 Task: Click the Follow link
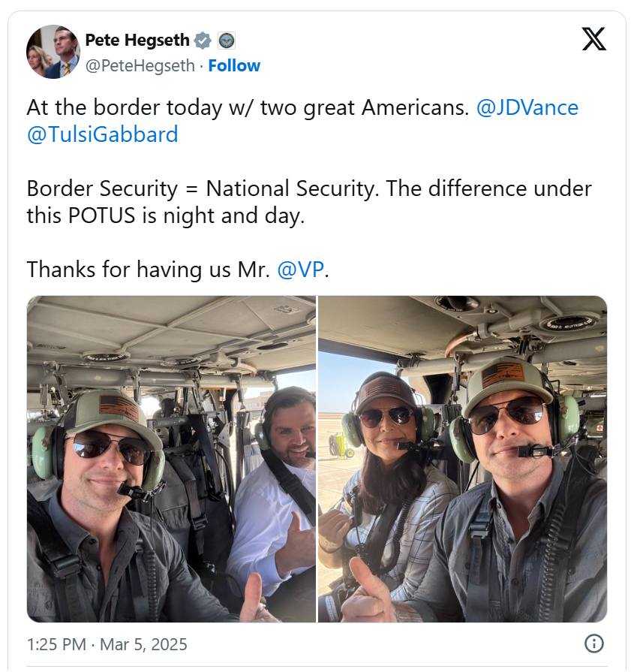(234, 66)
